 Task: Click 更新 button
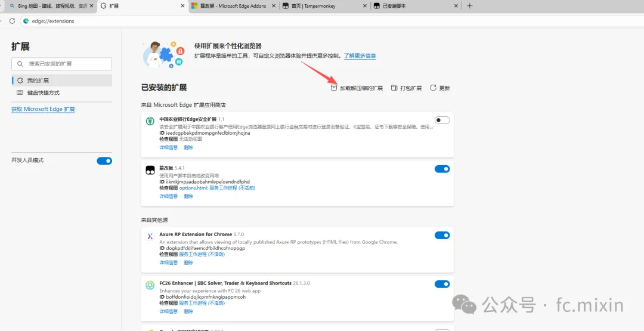point(440,88)
